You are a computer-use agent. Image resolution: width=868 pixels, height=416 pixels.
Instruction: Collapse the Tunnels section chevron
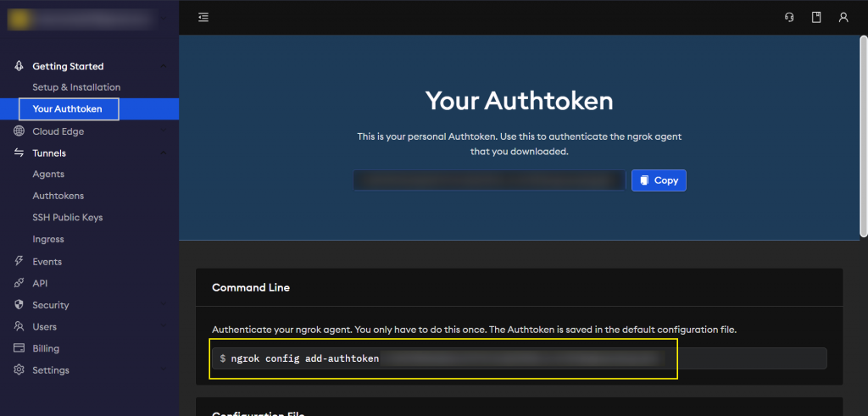163,153
